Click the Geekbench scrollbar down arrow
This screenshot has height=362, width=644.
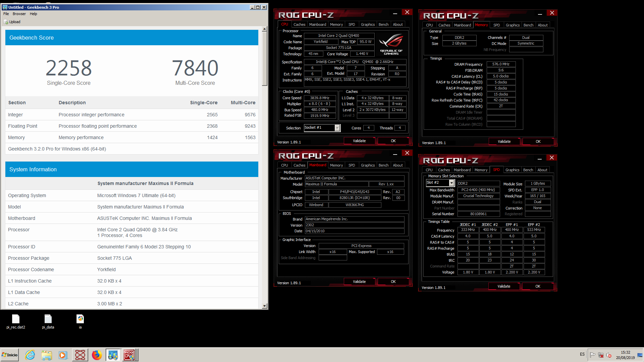click(264, 306)
